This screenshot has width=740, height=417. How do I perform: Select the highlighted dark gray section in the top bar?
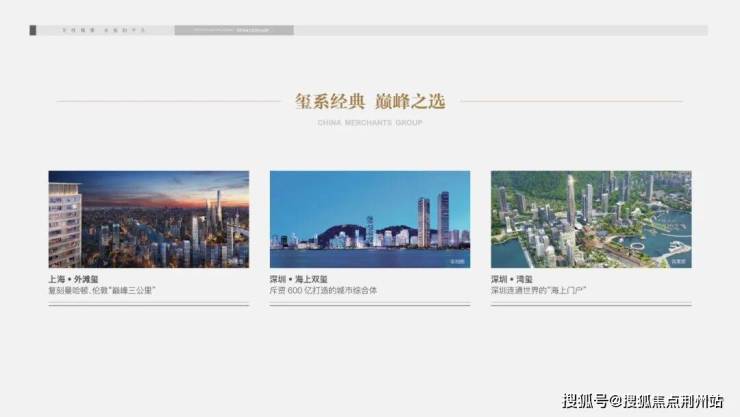pos(234,30)
